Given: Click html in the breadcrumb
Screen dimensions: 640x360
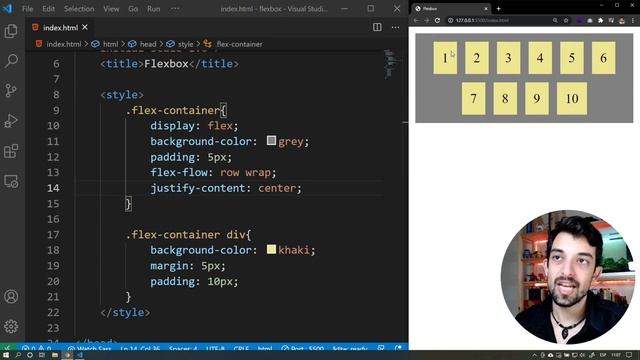Looking at the screenshot, I should pos(110,44).
